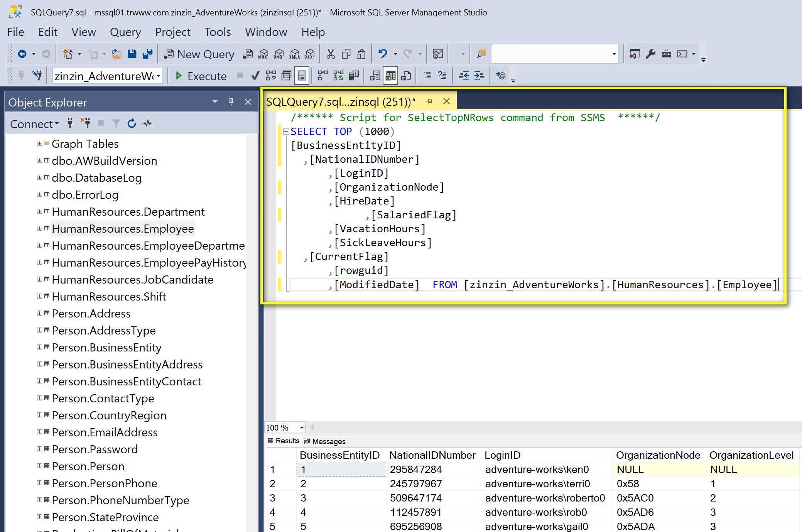Close the SQLQuery7.sql editor tab
Screen dimensions: 802x532
[447, 101]
